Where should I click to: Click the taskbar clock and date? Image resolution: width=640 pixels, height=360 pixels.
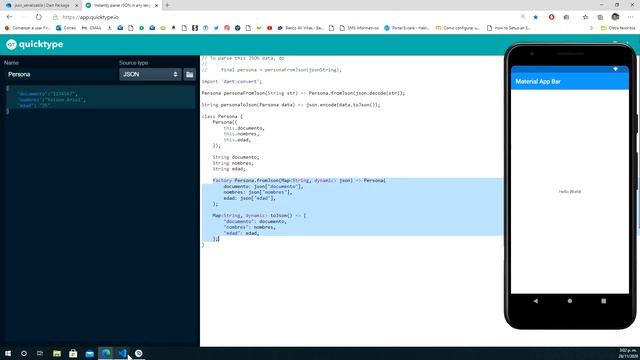tap(627, 353)
